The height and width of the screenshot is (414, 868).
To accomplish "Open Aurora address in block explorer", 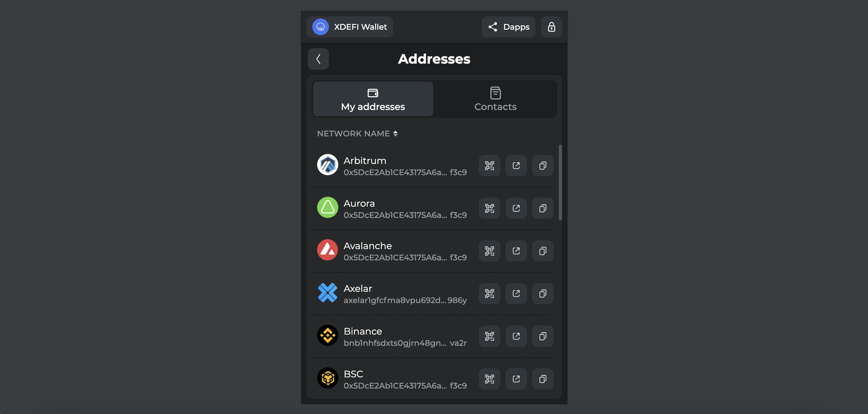I will [x=516, y=208].
